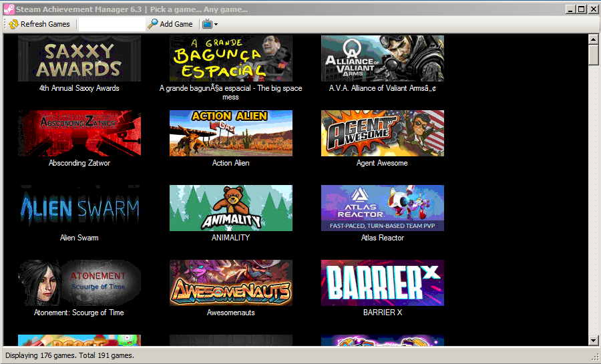Select the Alliance of Valiant Arms thumbnail
This screenshot has height=364, width=601.
(383, 58)
